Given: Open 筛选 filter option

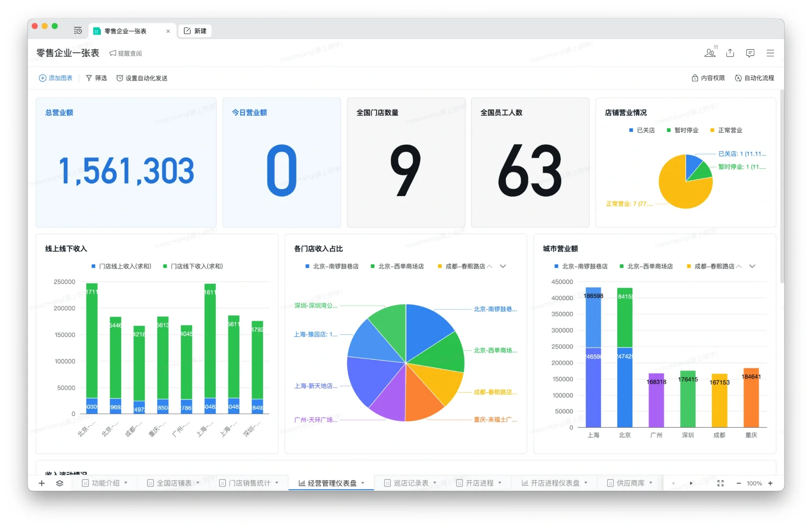Looking at the screenshot, I should tap(96, 78).
